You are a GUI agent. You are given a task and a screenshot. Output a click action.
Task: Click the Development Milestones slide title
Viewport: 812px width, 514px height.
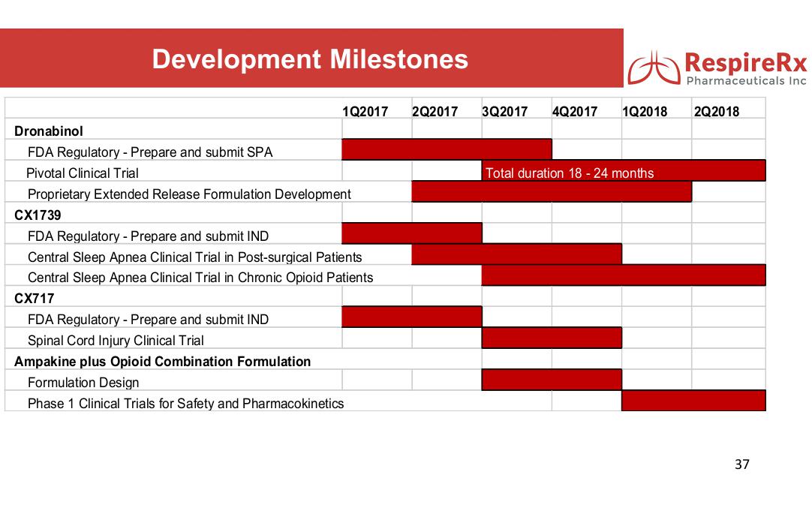pos(310,59)
